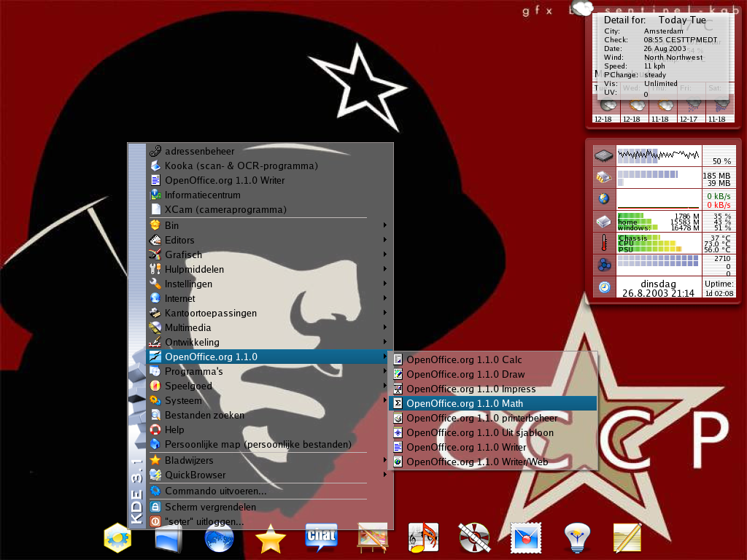Open OpenOffice.org 1.1.0 Uit sjabloon
This screenshot has width=747, height=560.
[x=492, y=433]
